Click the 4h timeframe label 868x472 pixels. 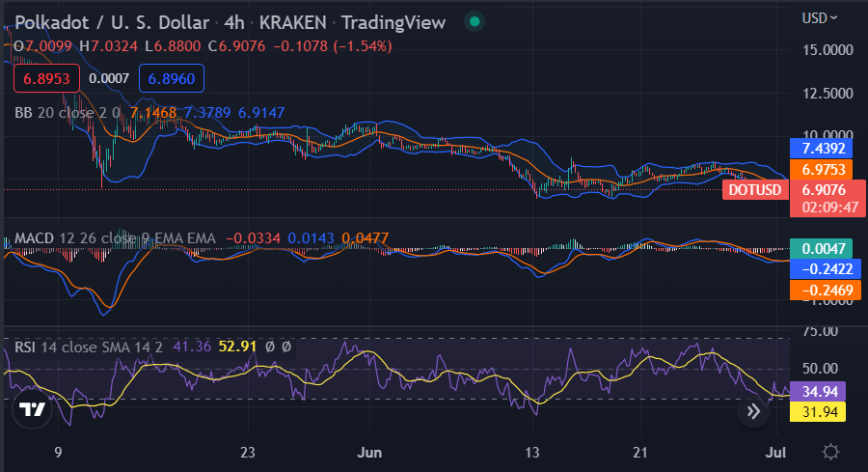click(234, 23)
